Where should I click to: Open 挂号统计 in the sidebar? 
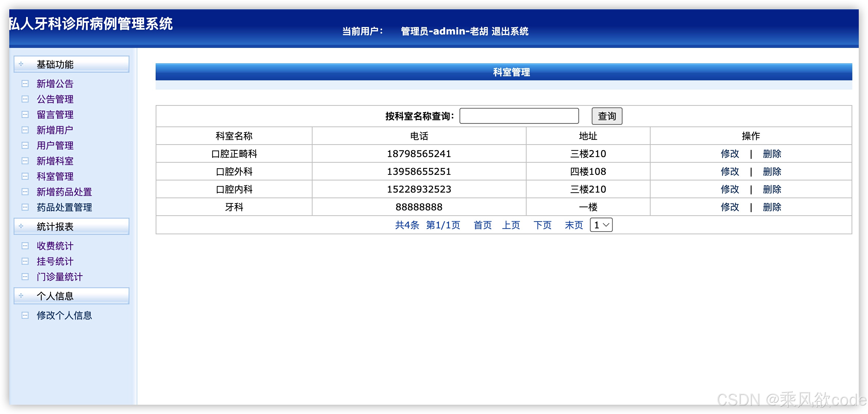[x=55, y=261]
